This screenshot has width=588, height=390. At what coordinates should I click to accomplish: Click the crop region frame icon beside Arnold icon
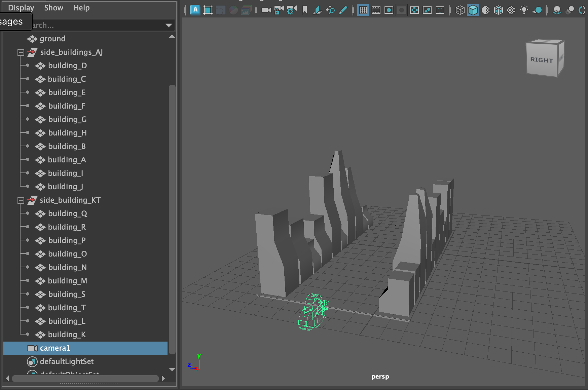click(208, 10)
